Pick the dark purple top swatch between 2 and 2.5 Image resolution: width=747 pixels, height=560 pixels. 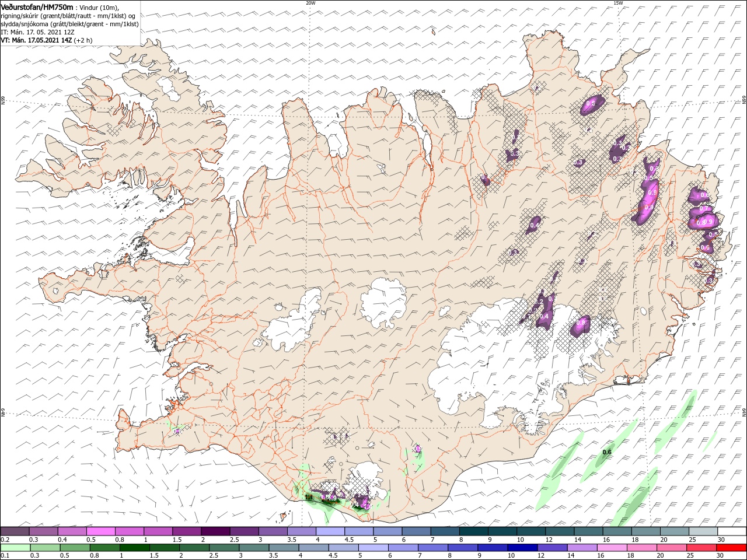(x=216, y=531)
